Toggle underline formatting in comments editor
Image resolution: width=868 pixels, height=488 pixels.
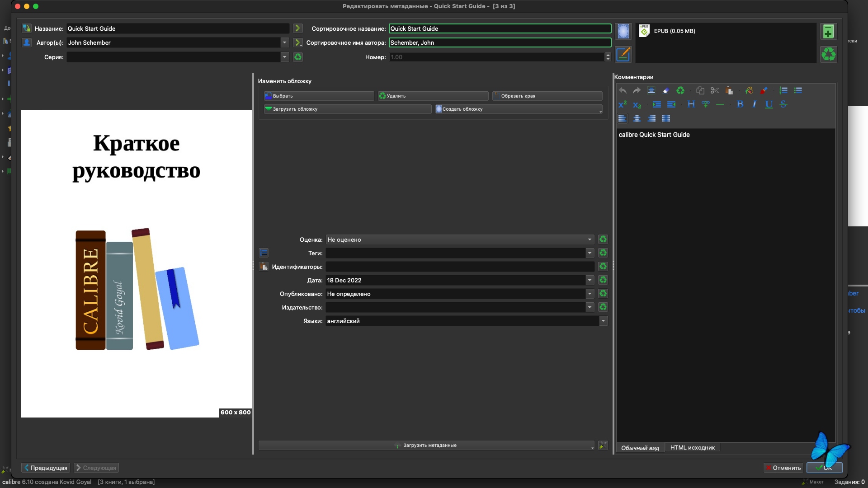click(x=769, y=104)
